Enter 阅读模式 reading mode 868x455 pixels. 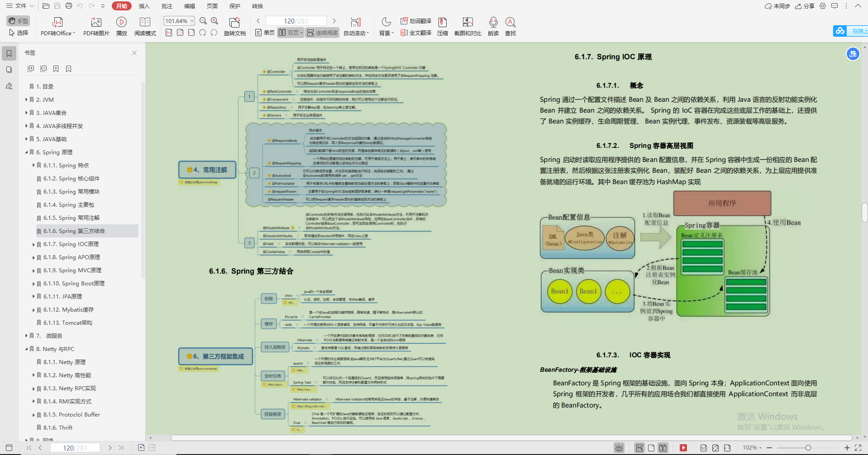[145, 27]
